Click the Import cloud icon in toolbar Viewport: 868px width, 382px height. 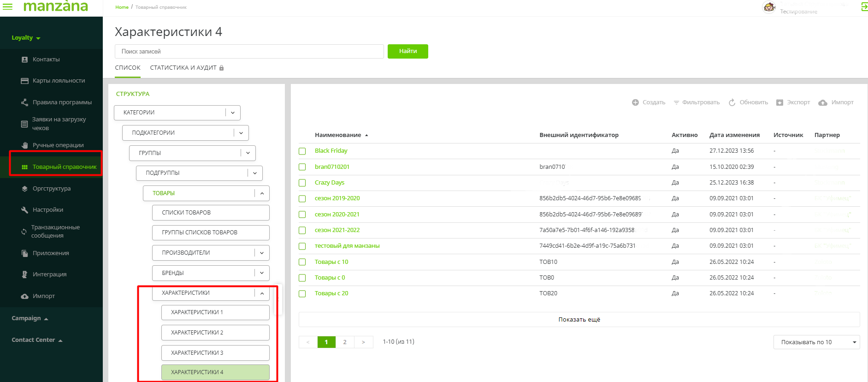[823, 102]
